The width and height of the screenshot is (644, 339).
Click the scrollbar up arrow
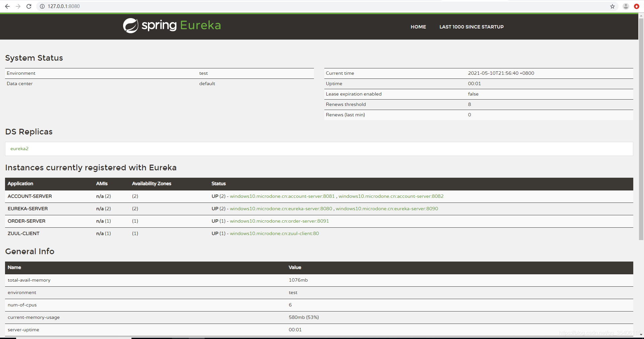click(641, 15)
